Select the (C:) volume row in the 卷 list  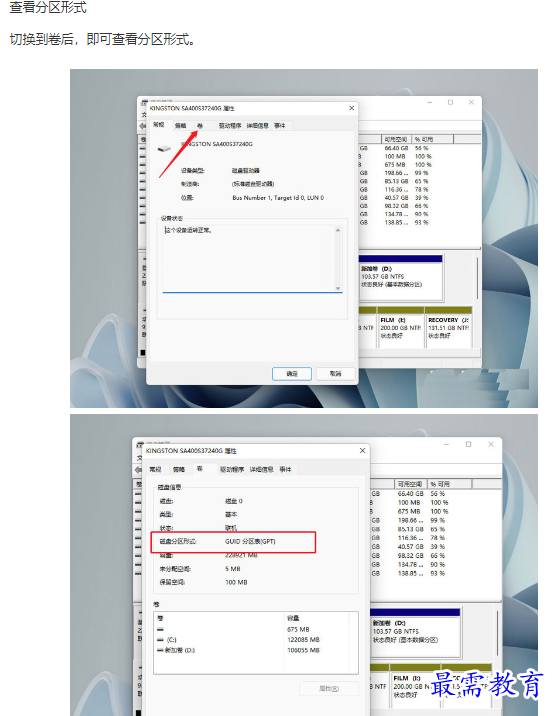256,640
